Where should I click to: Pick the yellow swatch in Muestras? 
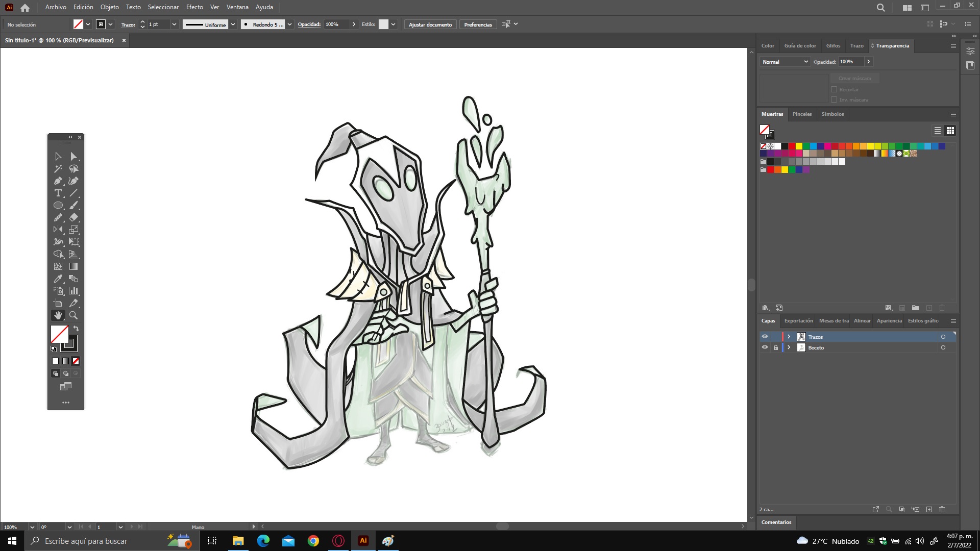[799, 146]
